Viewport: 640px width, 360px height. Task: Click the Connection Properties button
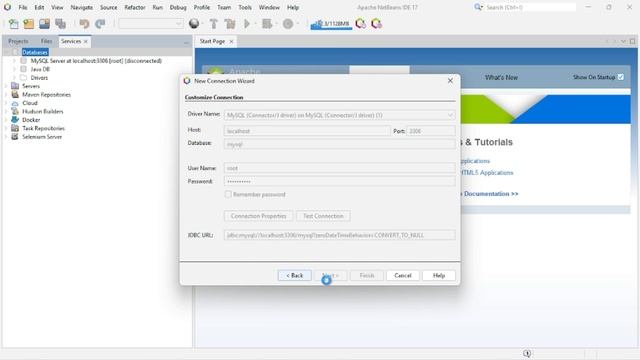pyautogui.click(x=258, y=216)
